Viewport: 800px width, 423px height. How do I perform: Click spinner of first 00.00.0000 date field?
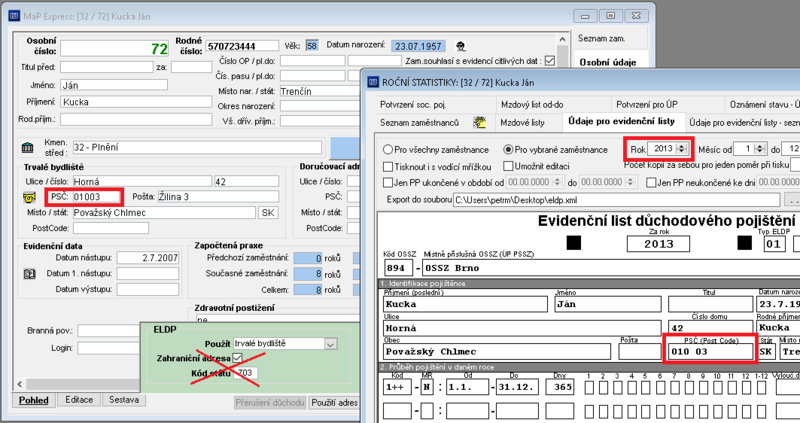(x=558, y=182)
